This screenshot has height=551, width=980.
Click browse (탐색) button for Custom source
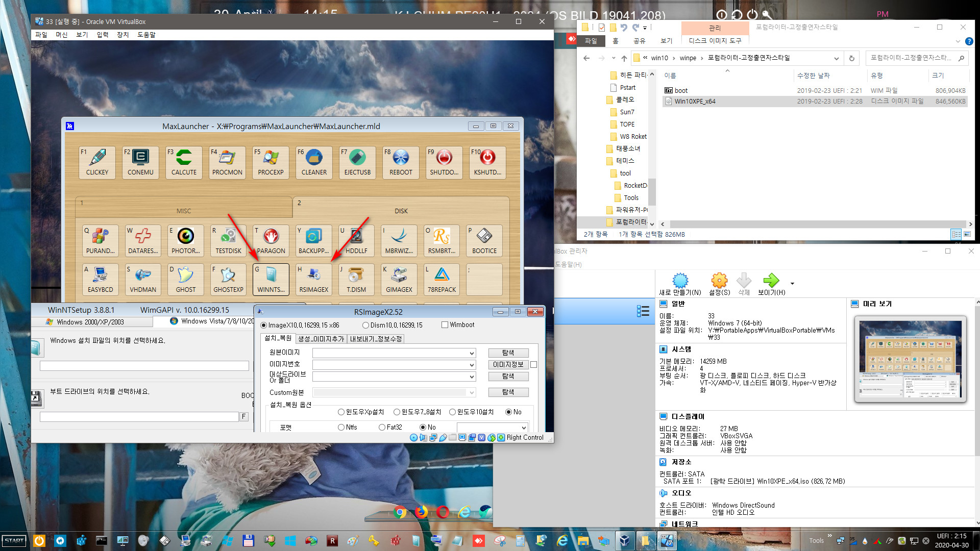(x=508, y=392)
